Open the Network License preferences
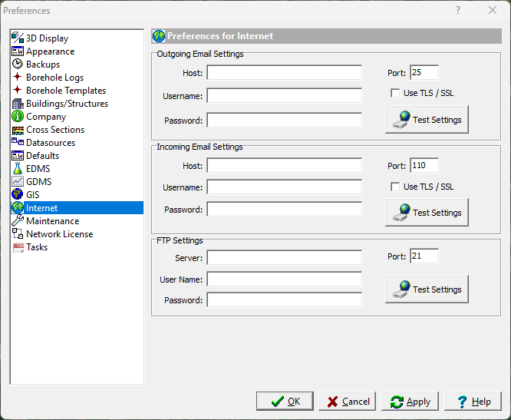This screenshot has height=420, width=511. [59, 234]
